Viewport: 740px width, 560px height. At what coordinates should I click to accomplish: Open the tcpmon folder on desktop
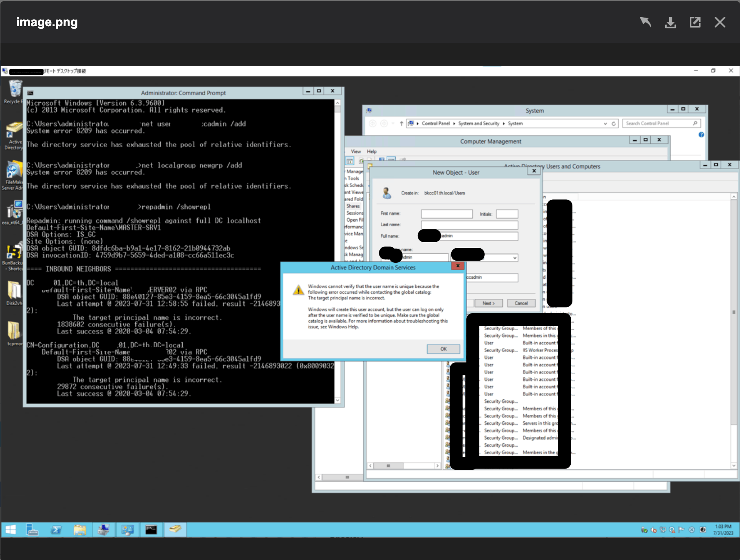[14, 334]
